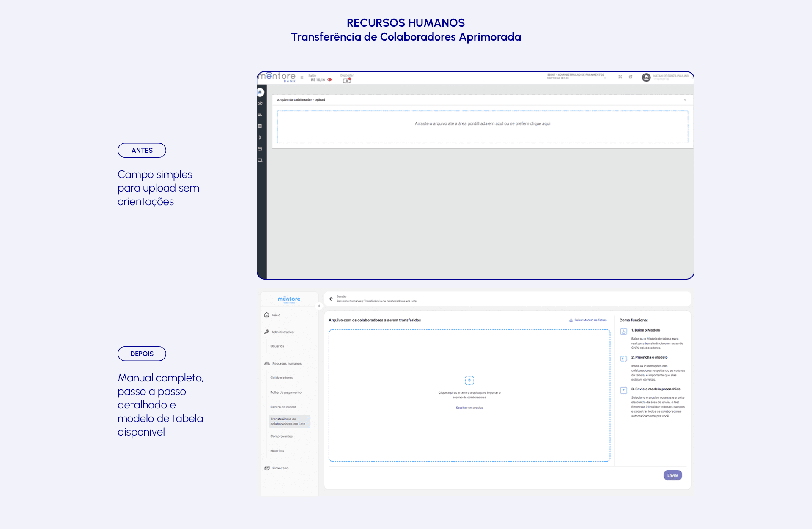The image size is (812, 529).
Task: Click the Saldo R$ 10,16 balance value
Action: pyautogui.click(x=318, y=79)
